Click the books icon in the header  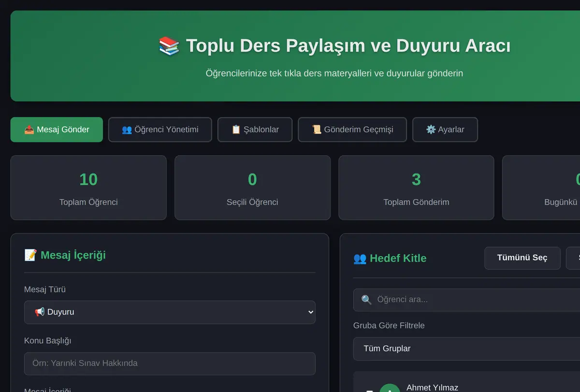169,46
